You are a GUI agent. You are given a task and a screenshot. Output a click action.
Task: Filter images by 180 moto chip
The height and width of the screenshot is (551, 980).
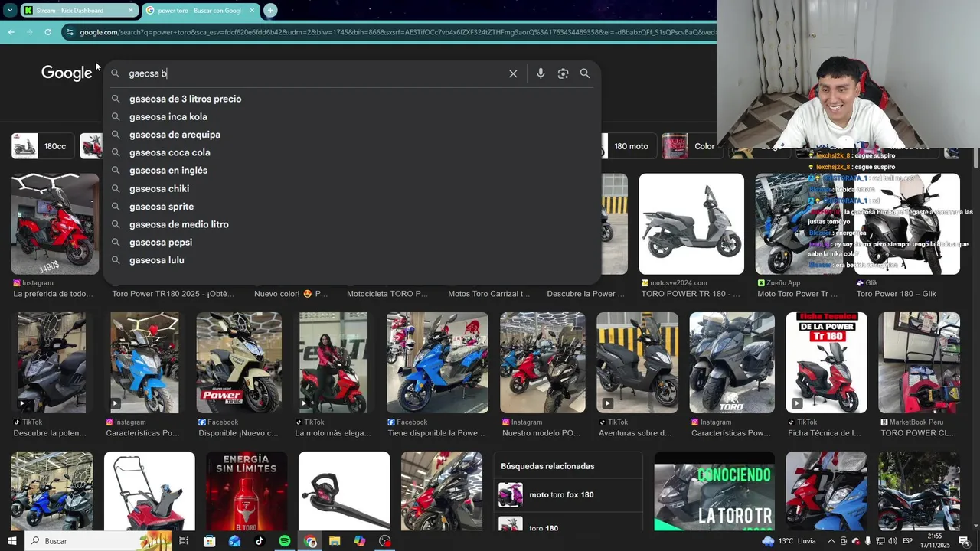coord(628,146)
